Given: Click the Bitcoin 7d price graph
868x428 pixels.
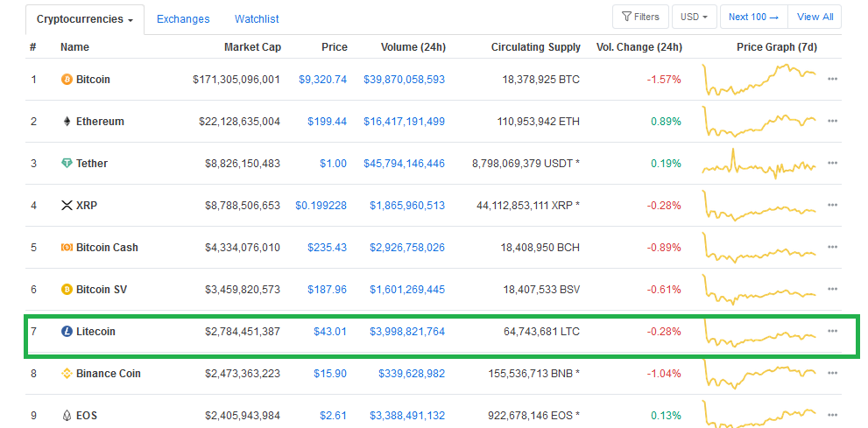Looking at the screenshot, I should pyautogui.click(x=759, y=80).
